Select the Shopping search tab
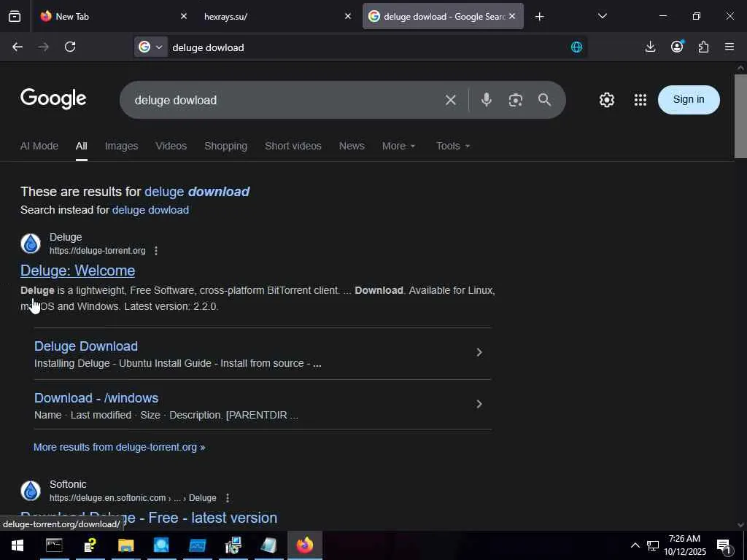The image size is (747, 560). tap(226, 146)
